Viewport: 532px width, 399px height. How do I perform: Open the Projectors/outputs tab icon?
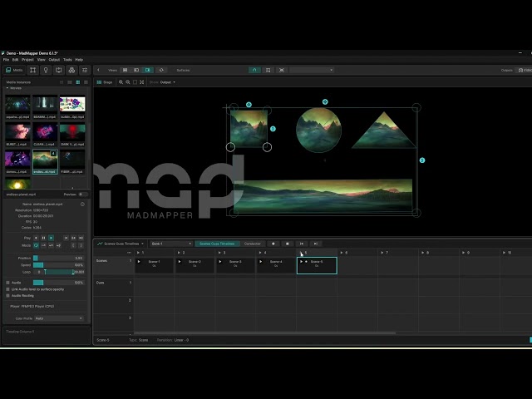59,70
